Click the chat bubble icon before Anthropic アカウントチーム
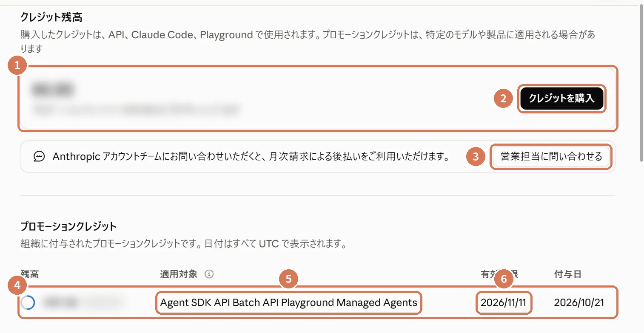 (39, 157)
